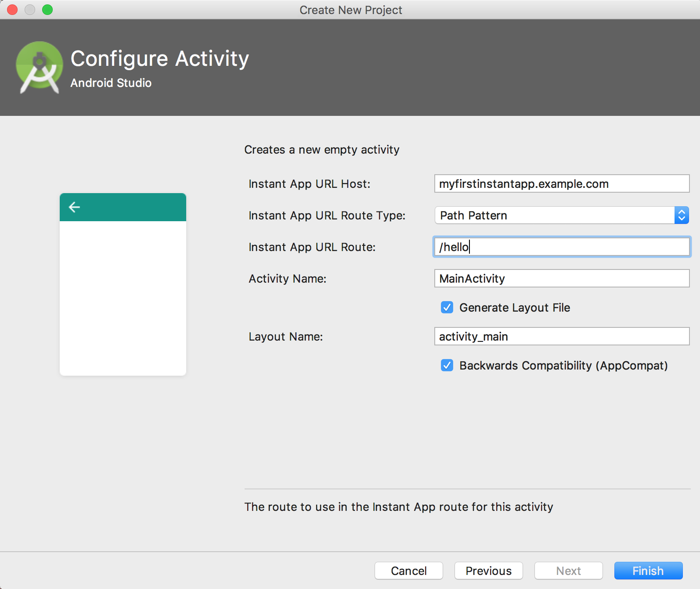Cancel the new project wizard

point(408,571)
